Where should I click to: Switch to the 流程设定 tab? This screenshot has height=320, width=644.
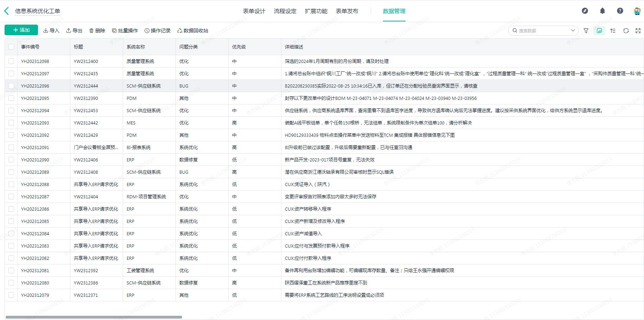point(285,11)
